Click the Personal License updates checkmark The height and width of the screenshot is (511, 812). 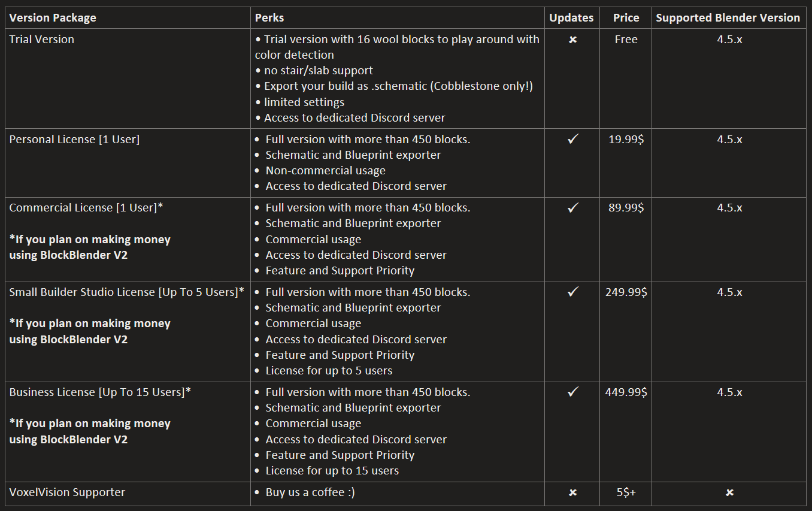pos(573,140)
